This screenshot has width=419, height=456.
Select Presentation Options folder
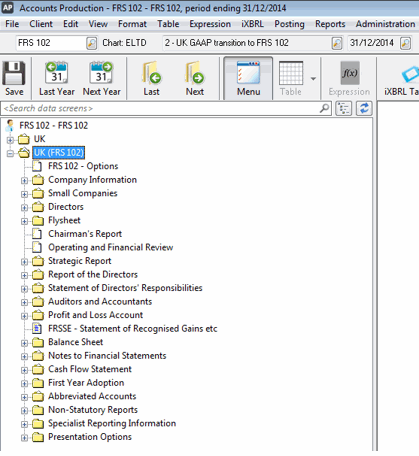pyautogui.click(x=90, y=437)
